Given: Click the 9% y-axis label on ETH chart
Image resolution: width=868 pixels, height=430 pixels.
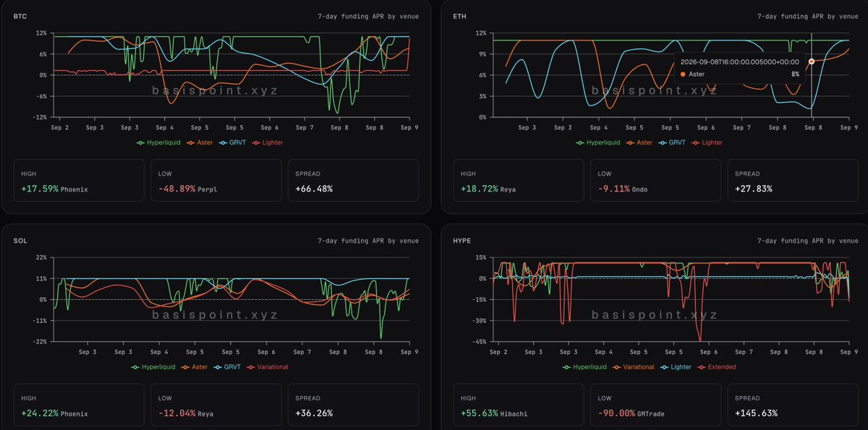Looking at the screenshot, I should (482, 54).
